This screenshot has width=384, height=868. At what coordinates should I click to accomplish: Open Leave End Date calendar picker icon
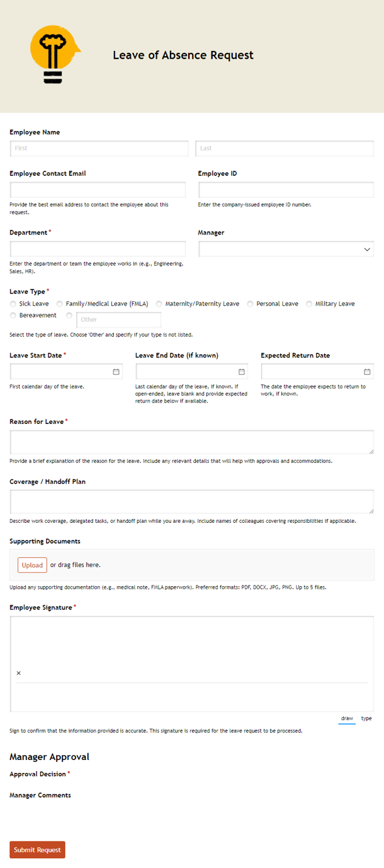241,372
